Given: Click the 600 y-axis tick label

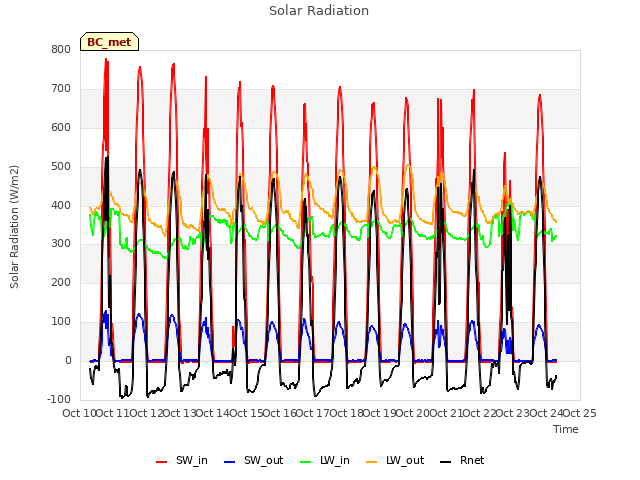Looking at the screenshot, I should click(x=61, y=127).
